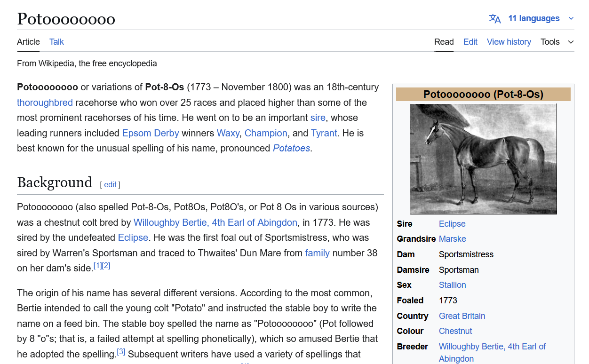Click the Grandsire label in infobox
The height and width of the screenshot is (364, 589).
416,239
